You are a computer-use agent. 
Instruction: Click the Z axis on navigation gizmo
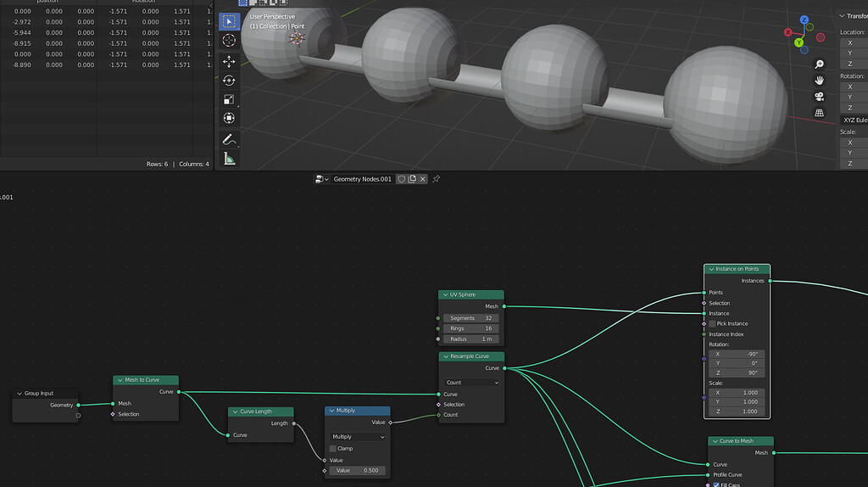[804, 20]
